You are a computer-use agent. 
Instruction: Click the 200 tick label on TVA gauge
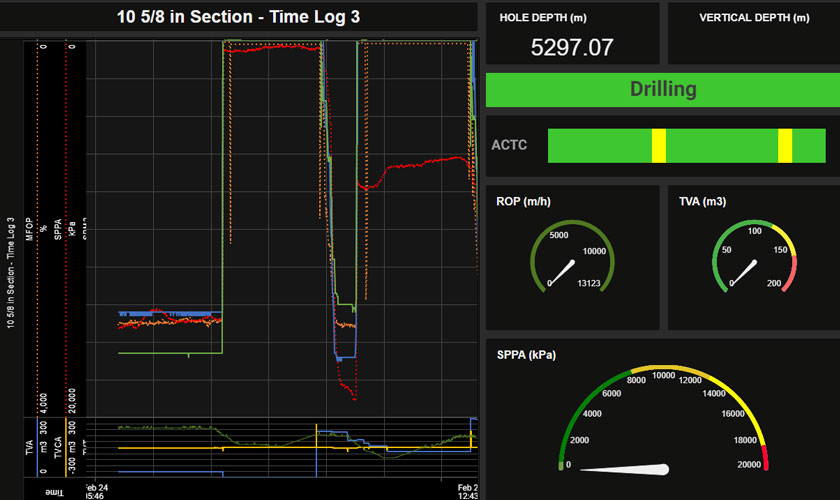(774, 283)
